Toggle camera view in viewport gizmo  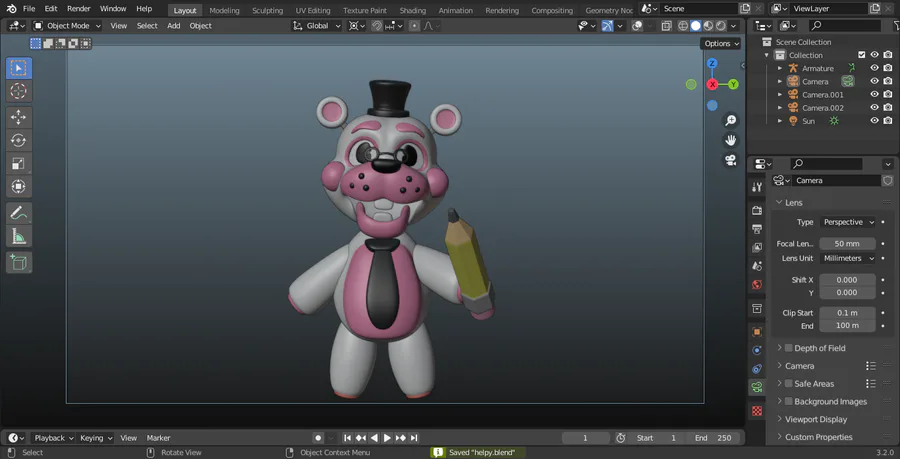[731, 160]
